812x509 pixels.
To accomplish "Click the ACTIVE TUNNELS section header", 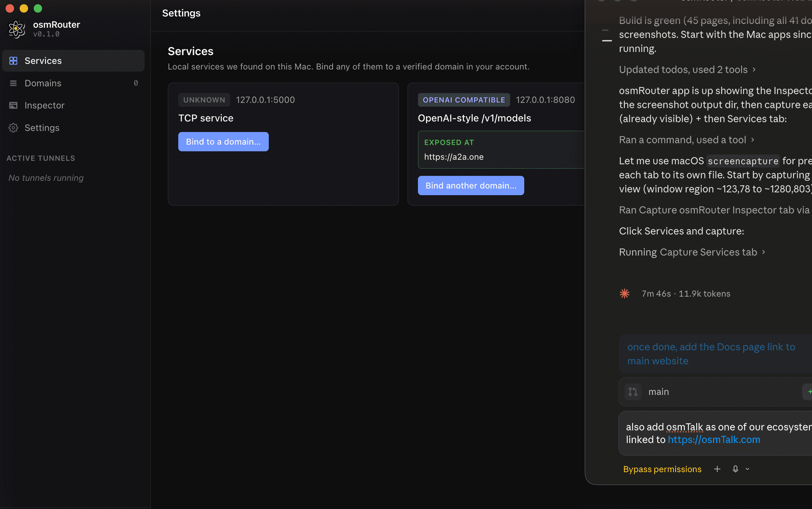I will (x=41, y=158).
